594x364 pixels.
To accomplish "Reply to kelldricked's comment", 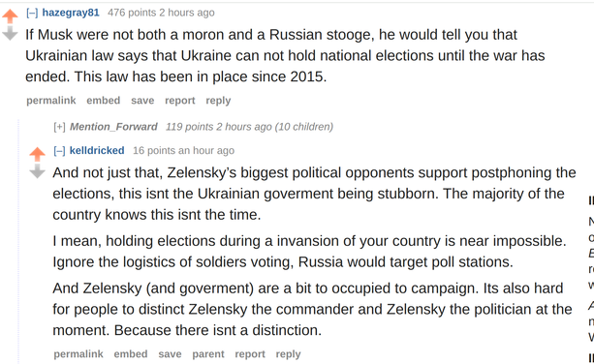I will tap(289, 354).
